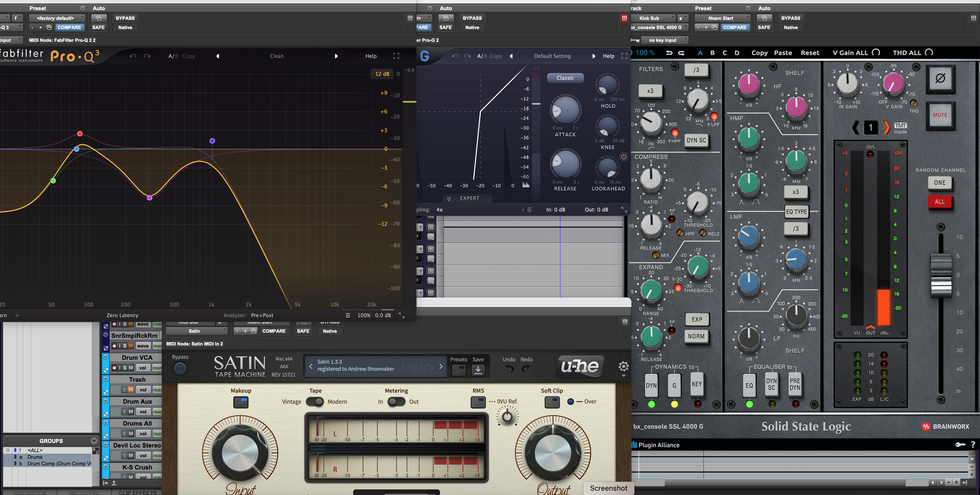Toggle Pro-Q 3 full screen mode
980x495 pixels.
pyautogui.click(x=396, y=56)
